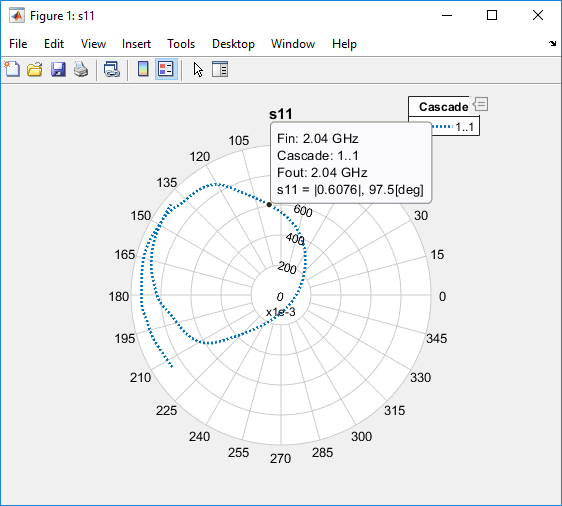The width and height of the screenshot is (562, 506).
Task: Open the Insert menu
Action: tap(136, 44)
